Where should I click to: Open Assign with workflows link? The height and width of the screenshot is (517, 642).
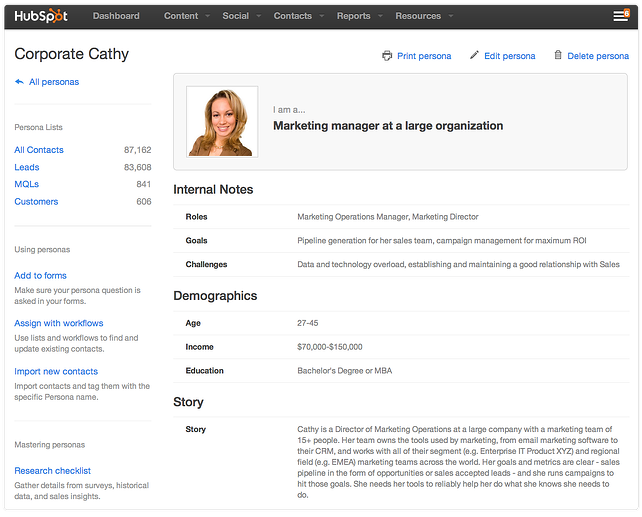point(58,323)
